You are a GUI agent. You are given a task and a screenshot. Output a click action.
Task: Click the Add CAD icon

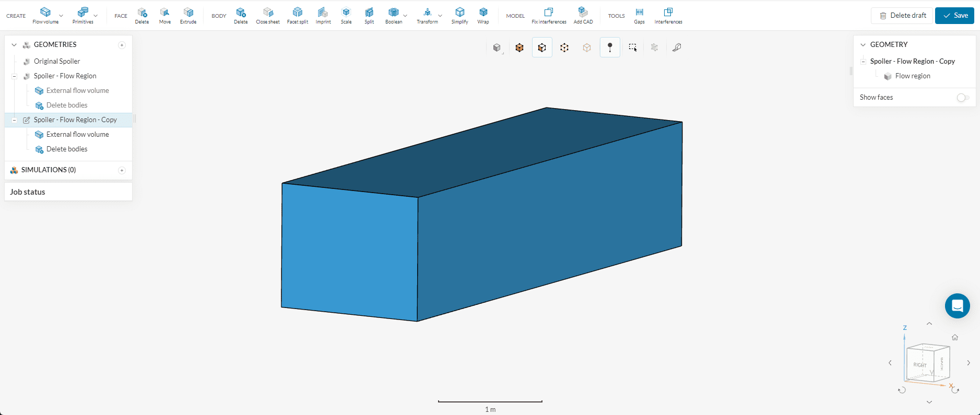point(583,15)
